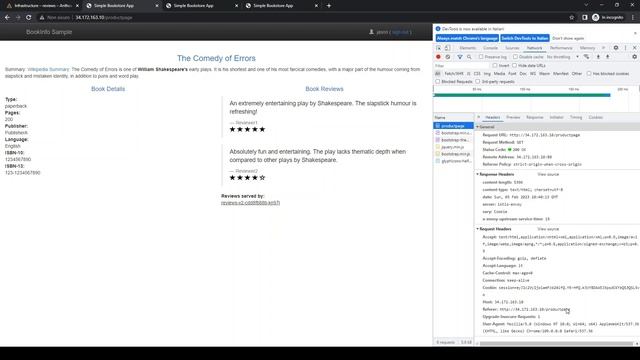Click the sign out link
640x360 pixels.
pyautogui.click(x=400, y=32)
